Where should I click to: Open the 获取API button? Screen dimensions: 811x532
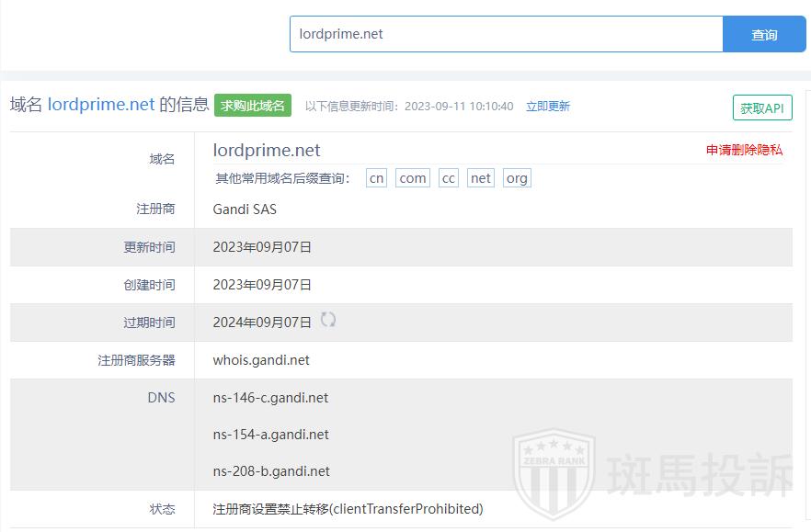[x=762, y=108]
